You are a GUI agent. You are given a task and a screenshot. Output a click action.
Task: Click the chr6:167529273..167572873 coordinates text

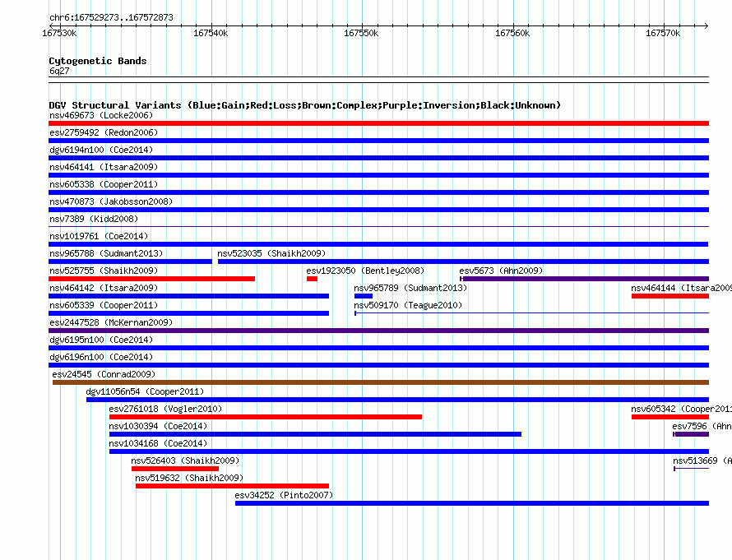coord(111,17)
